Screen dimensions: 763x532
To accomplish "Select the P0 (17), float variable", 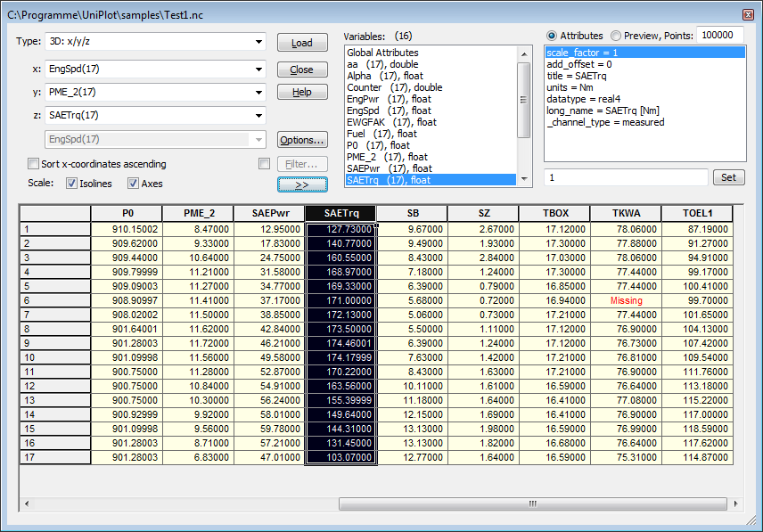I will (x=431, y=145).
